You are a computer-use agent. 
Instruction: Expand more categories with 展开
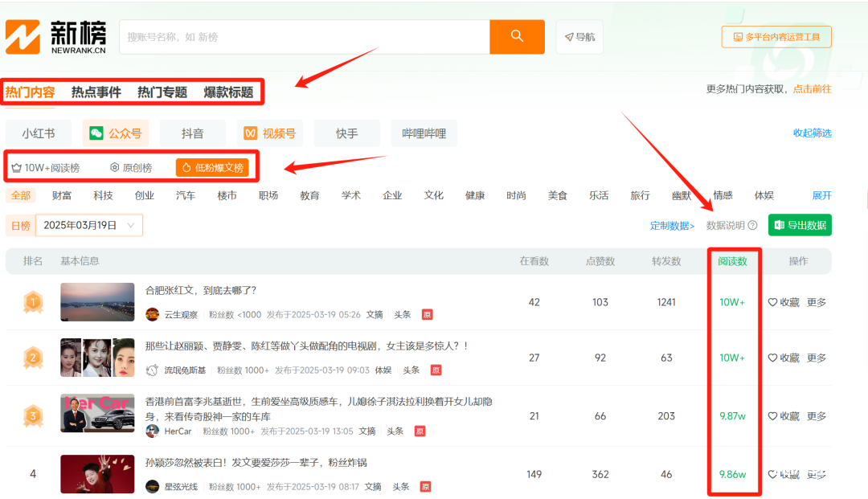821,195
